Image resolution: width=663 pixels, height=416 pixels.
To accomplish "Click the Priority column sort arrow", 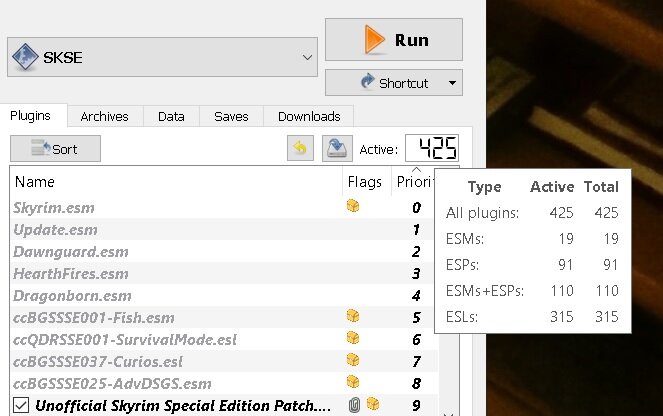I will (x=416, y=170).
